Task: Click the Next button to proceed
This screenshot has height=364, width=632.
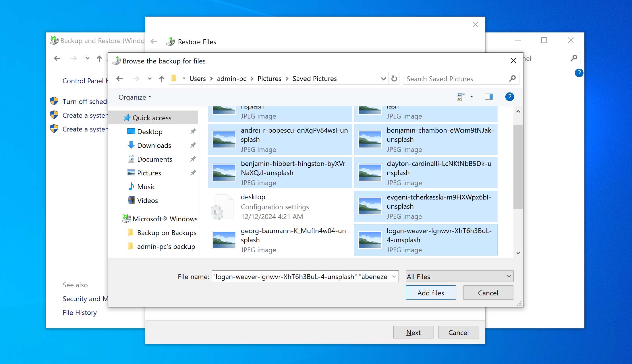Action: tap(413, 332)
